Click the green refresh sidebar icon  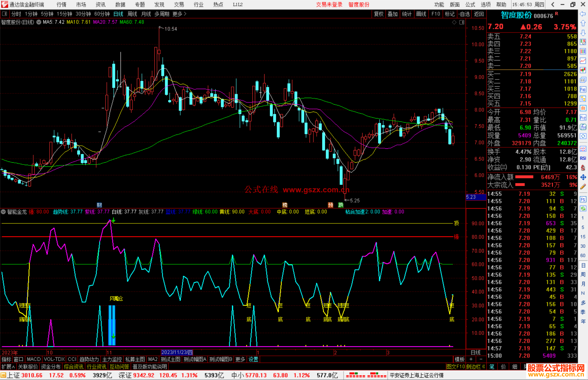point(583,209)
